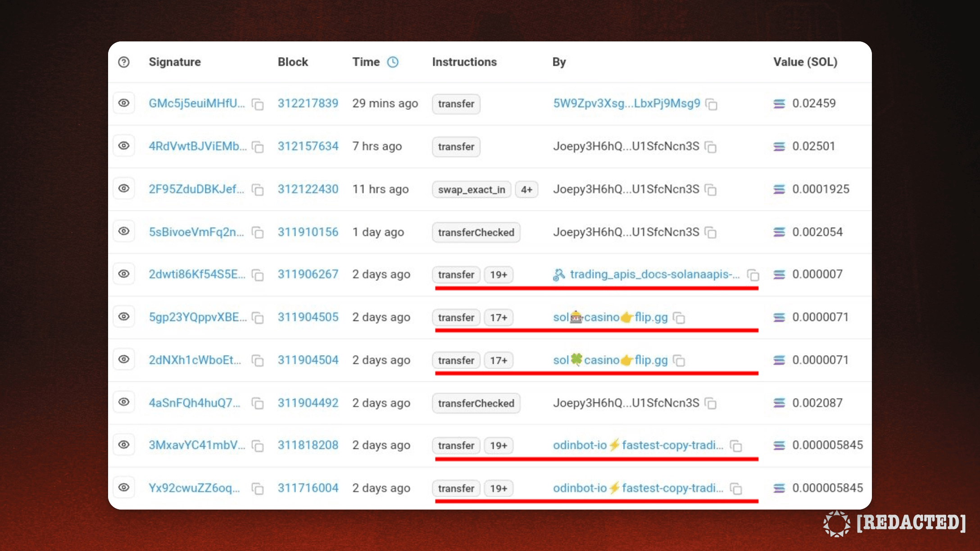Screen dimensions: 980x551
Task: Expand 19+ instructions in block 311906267 row
Action: tap(499, 275)
